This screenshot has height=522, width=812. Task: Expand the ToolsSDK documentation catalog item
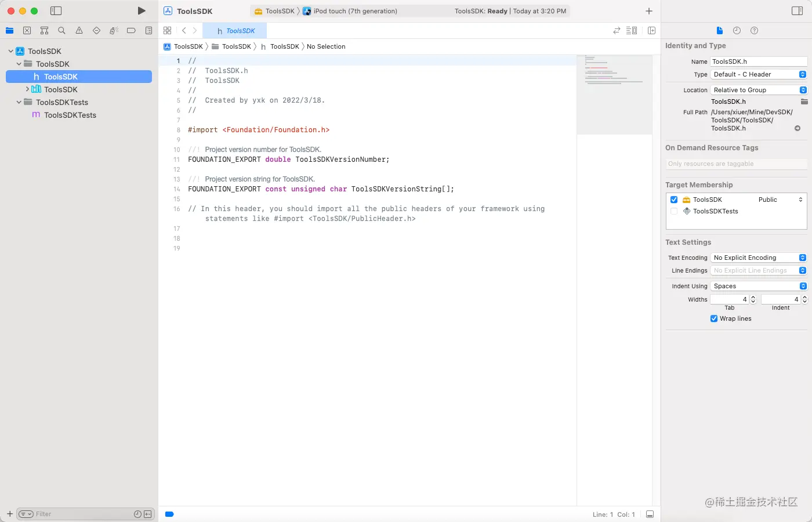pos(27,89)
